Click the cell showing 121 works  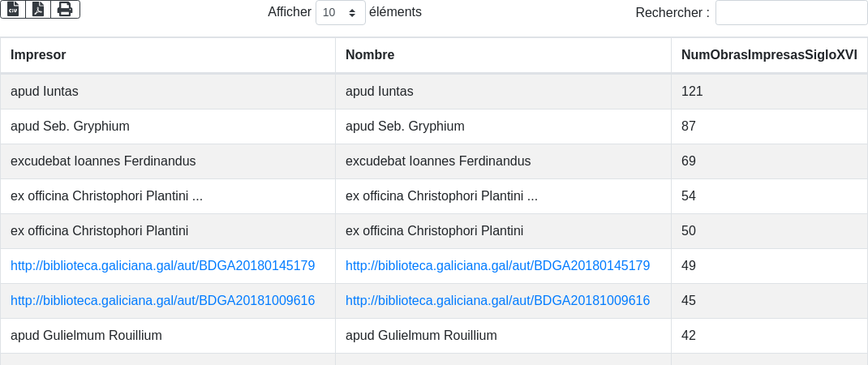pyautogui.click(x=692, y=92)
